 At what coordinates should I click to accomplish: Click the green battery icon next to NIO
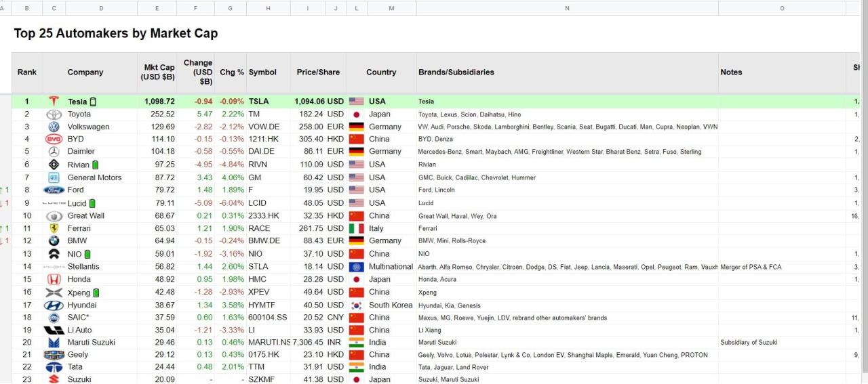point(87,254)
